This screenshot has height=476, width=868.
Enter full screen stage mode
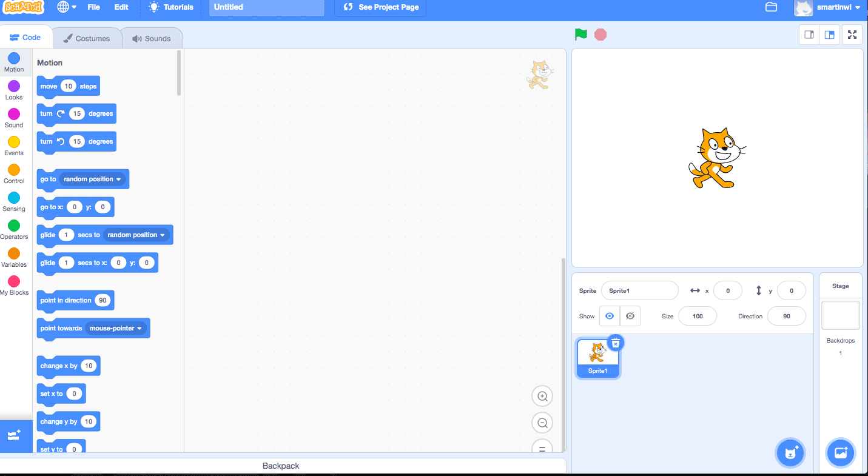852,35
